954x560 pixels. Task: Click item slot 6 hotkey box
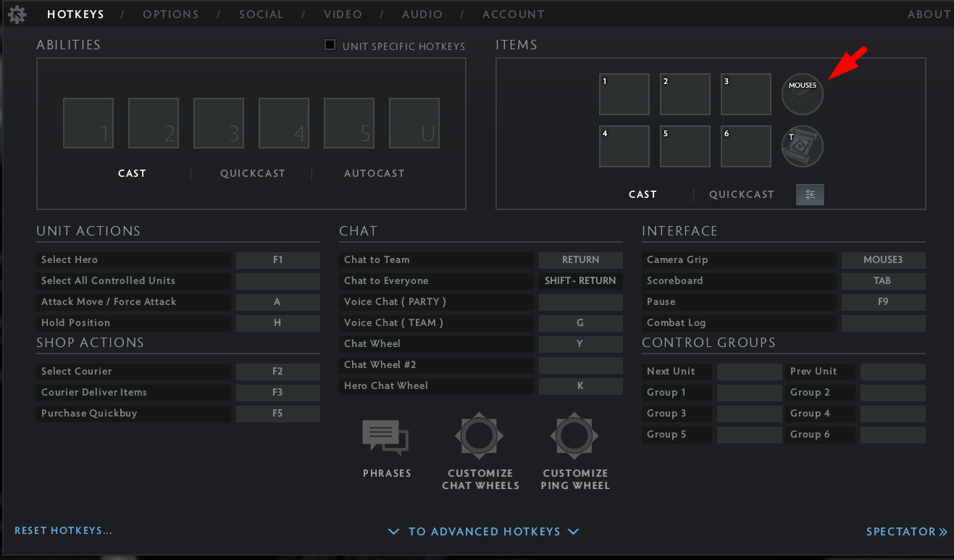pos(746,146)
